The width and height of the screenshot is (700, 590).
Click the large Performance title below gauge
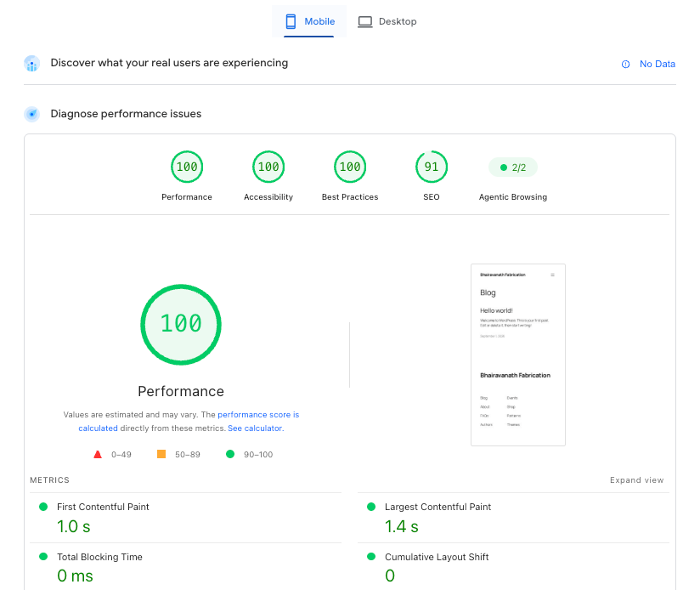pyautogui.click(x=181, y=391)
